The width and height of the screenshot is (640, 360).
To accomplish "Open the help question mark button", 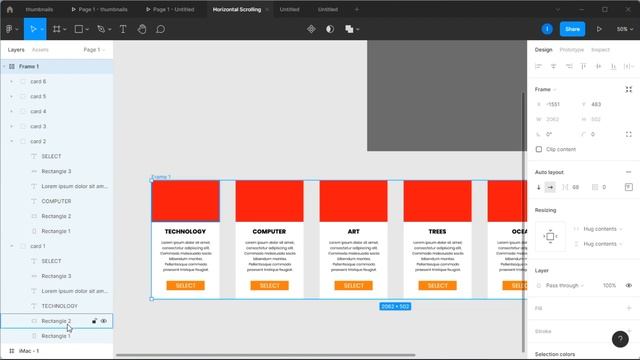I will coord(620,339).
